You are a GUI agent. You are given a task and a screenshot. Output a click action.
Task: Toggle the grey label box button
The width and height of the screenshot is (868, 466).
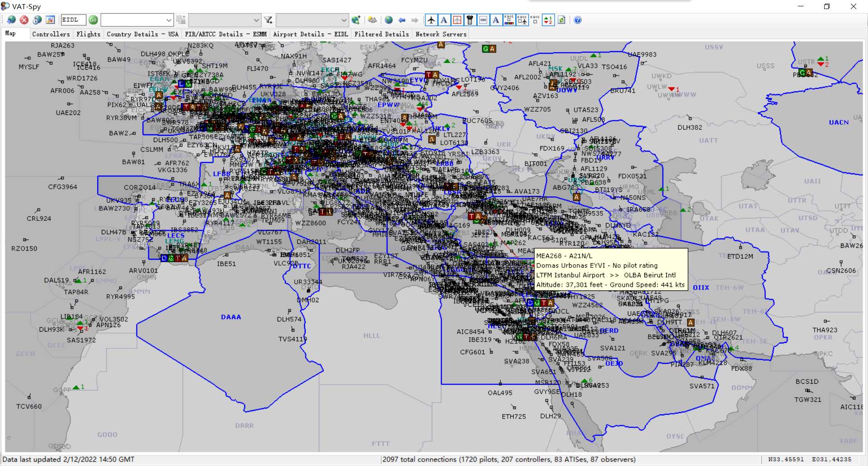click(x=483, y=20)
